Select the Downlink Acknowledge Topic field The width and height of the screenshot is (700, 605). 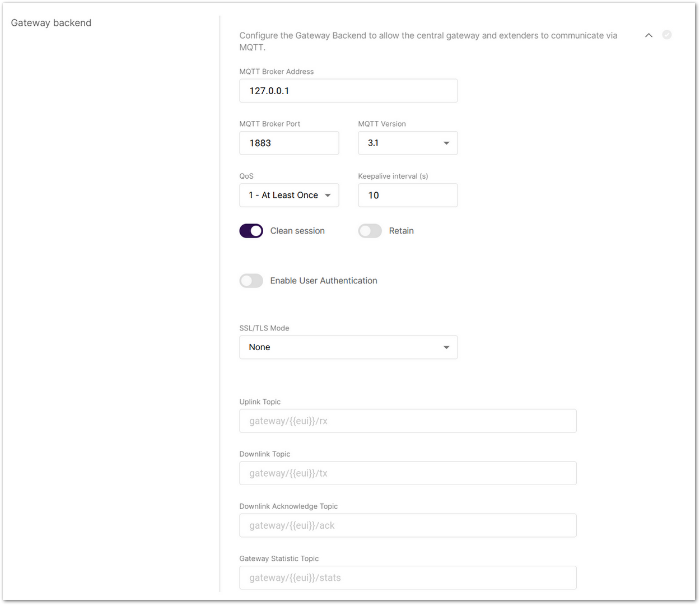pyautogui.click(x=408, y=525)
